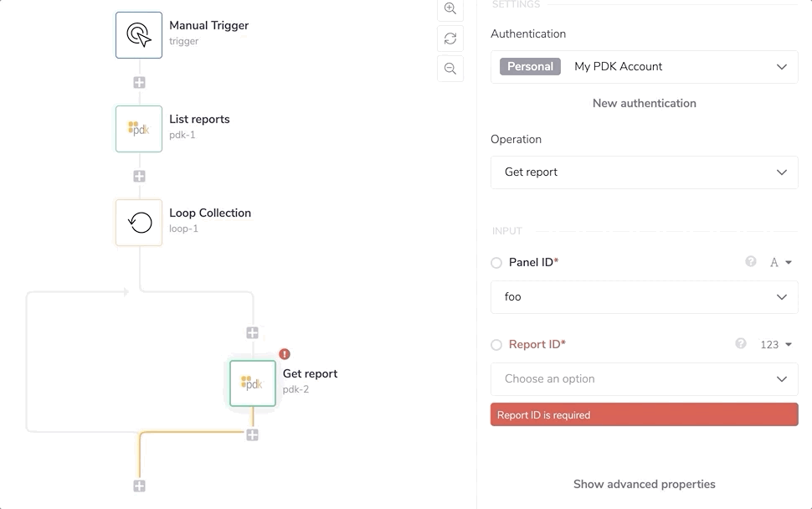Click the red error badge on Get report

[x=285, y=354]
